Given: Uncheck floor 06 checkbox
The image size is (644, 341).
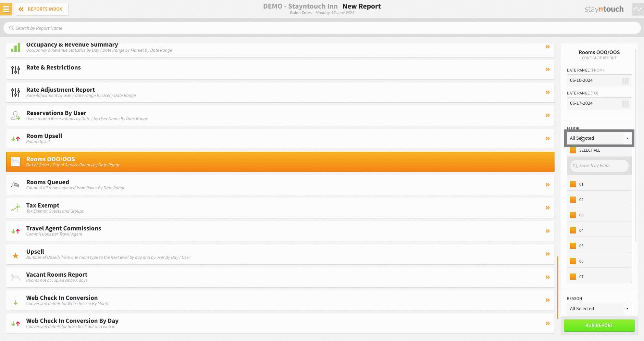Looking at the screenshot, I should coord(573,261).
